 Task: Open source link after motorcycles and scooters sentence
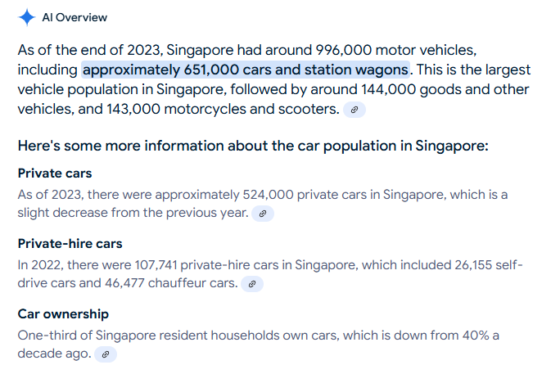(355, 110)
